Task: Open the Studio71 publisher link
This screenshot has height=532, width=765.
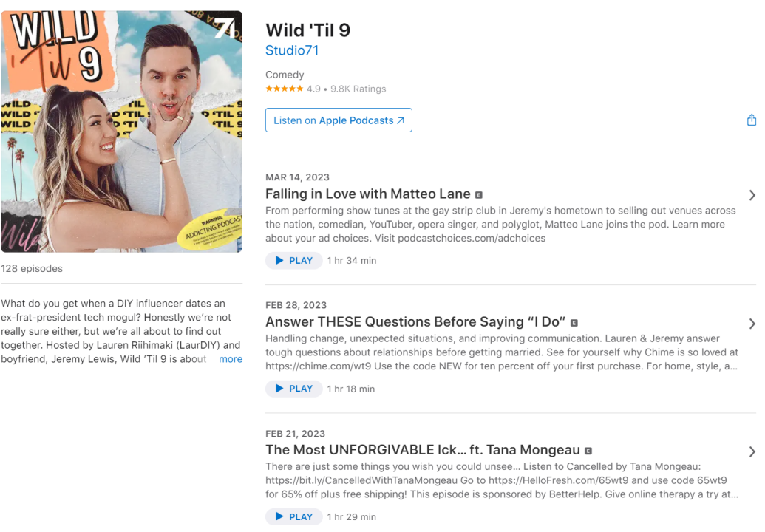Action: click(292, 51)
